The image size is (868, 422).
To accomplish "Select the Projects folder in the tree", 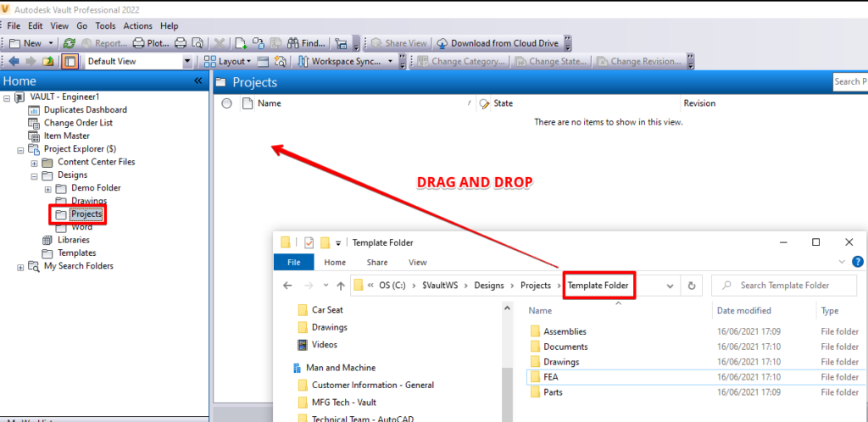I will point(86,214).
